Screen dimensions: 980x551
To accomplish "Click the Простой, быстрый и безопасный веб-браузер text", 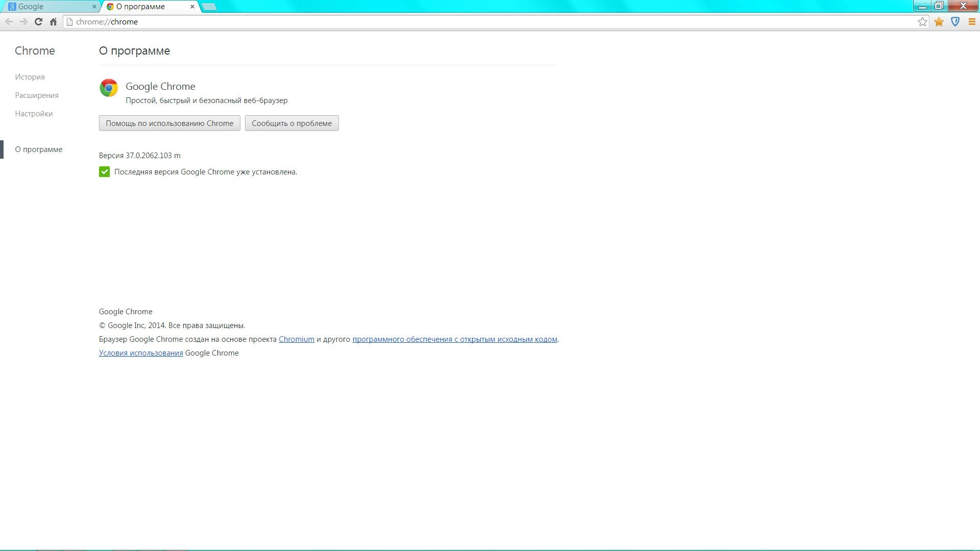I will 207,101.
